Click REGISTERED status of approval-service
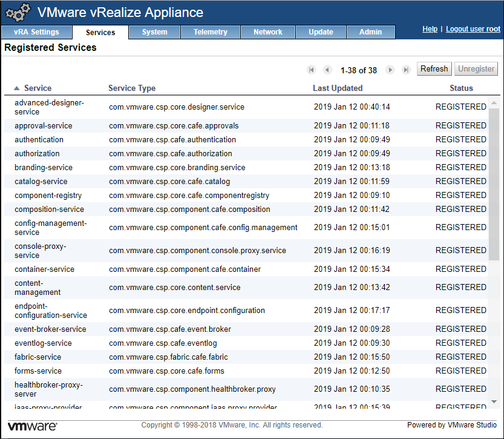The height and width of the screenshot is (439, 504). [x=461, y=125]
